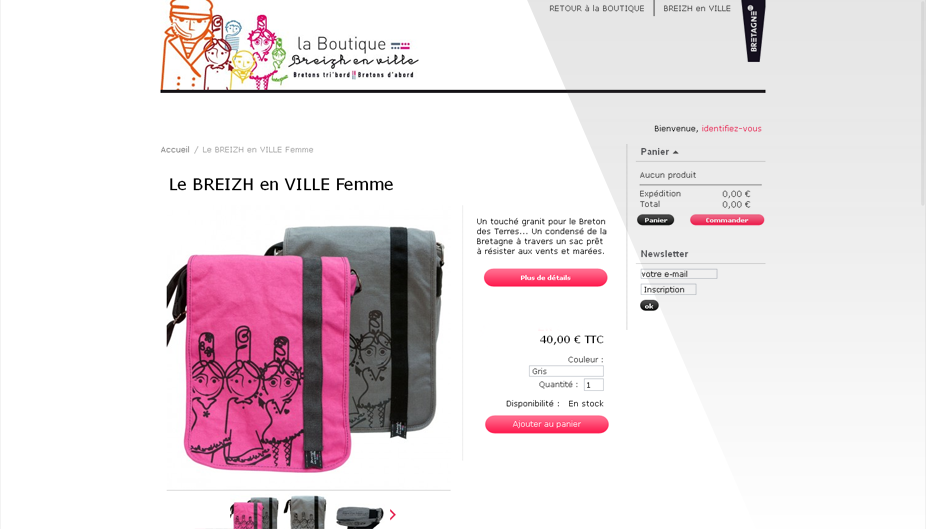Click the Quantité input field
The image size is (926, 529).
pos(594,385)
